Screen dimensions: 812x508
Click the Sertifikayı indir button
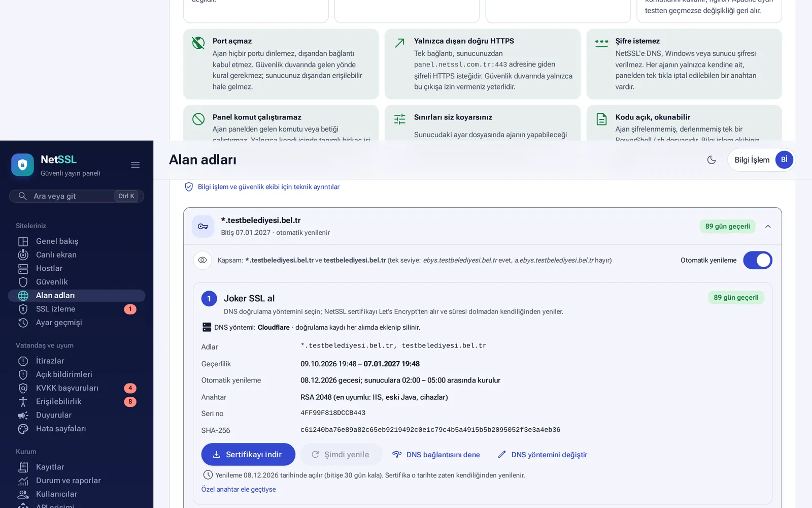[x=248, y=455]
